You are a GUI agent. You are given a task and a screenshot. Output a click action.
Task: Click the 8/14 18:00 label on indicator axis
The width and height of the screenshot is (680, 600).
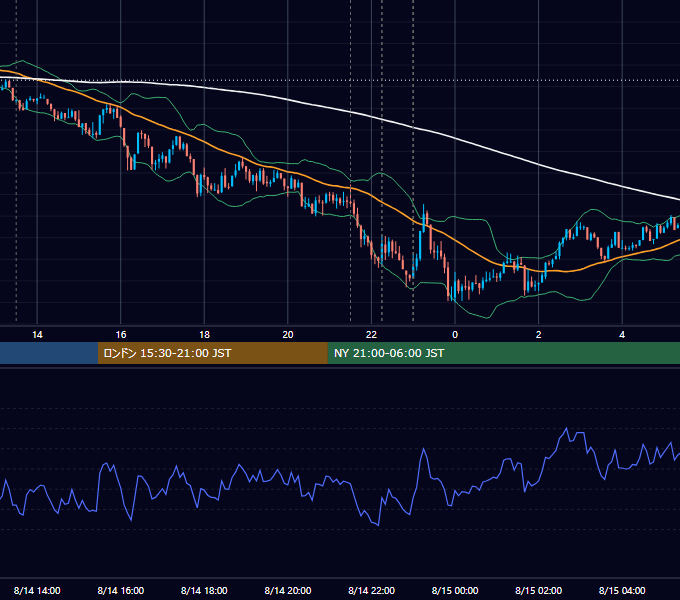click(x=204, y=590)
